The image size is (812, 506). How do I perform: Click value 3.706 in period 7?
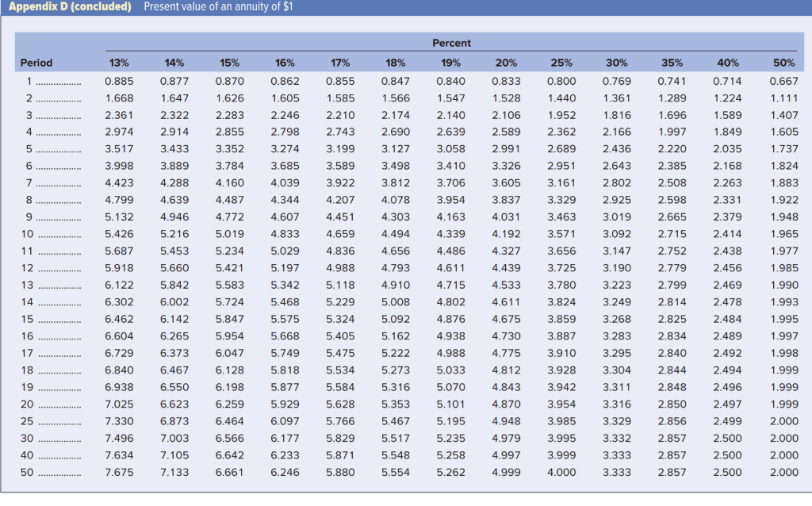(450, 183)
